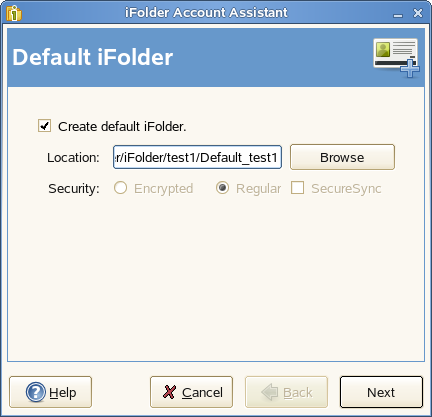Click the red X Cancel icon
Screen dimensions: 432x417
tap(169, 392)
